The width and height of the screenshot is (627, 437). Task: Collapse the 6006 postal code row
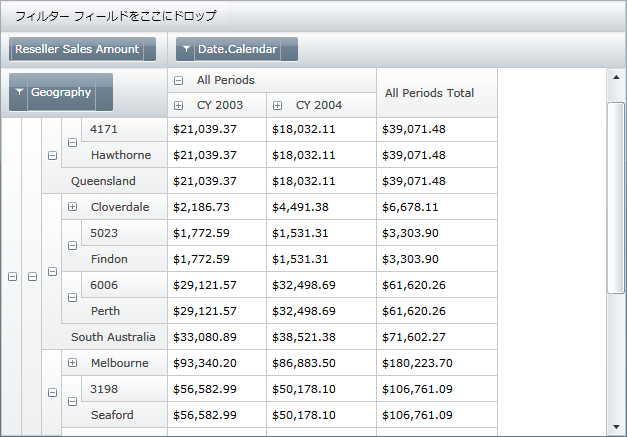pyautogui.click(x=72, y=298)
